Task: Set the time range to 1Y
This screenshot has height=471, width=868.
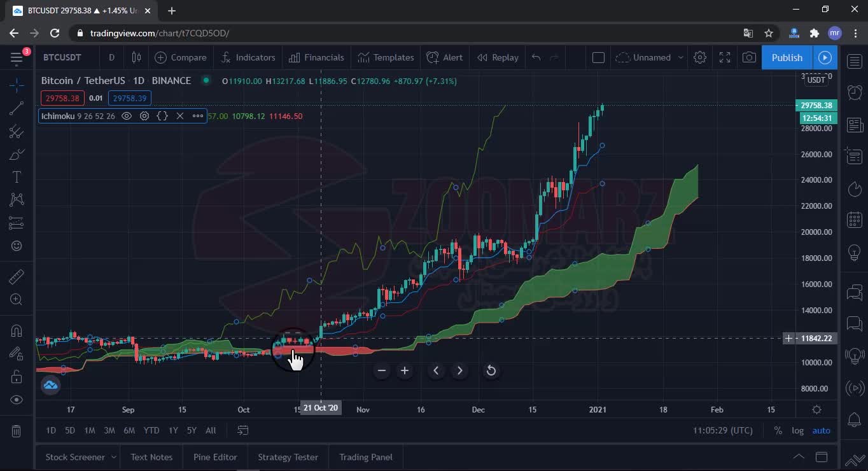Action: (x=173, y=430)
